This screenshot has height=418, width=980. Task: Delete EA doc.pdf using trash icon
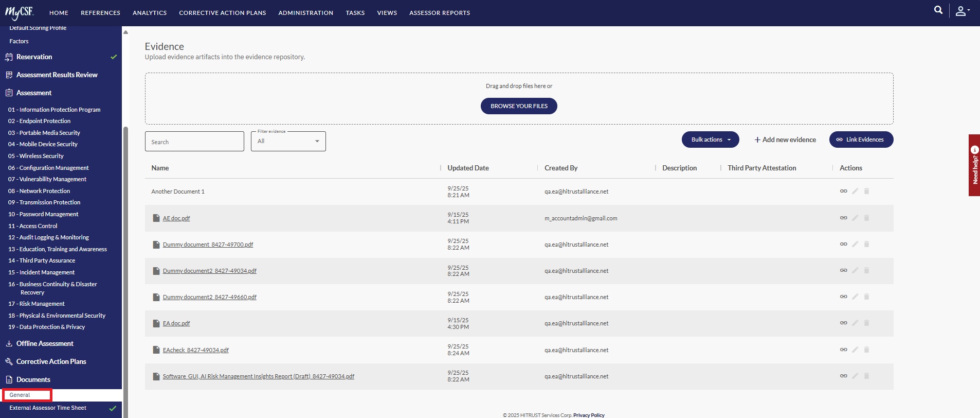[x=866, y=323]
